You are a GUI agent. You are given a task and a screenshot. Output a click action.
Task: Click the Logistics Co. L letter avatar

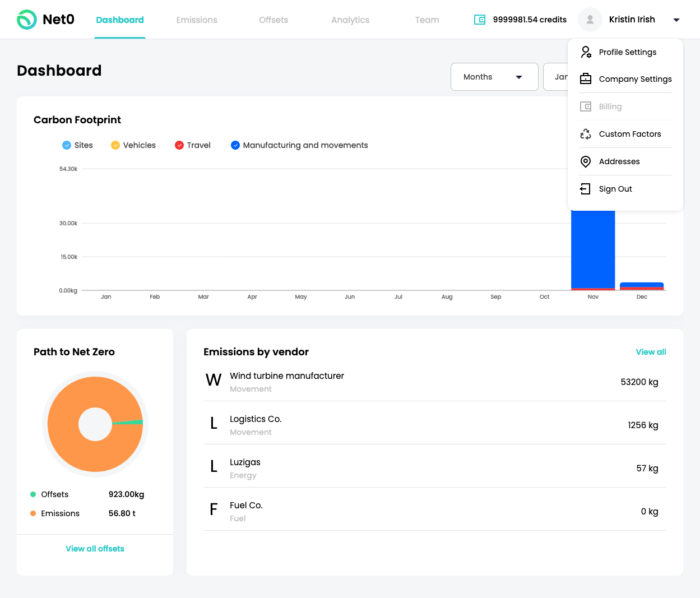(214, 424)
